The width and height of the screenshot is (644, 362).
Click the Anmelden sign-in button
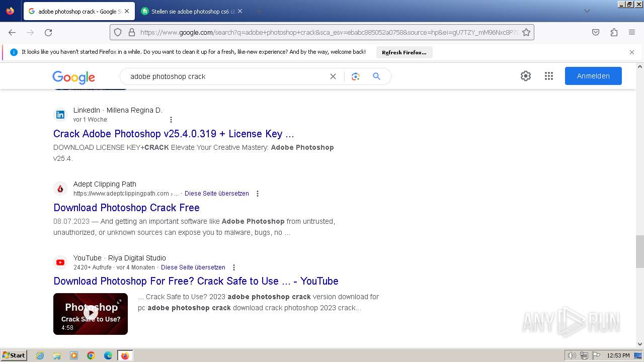pos(593,76)
